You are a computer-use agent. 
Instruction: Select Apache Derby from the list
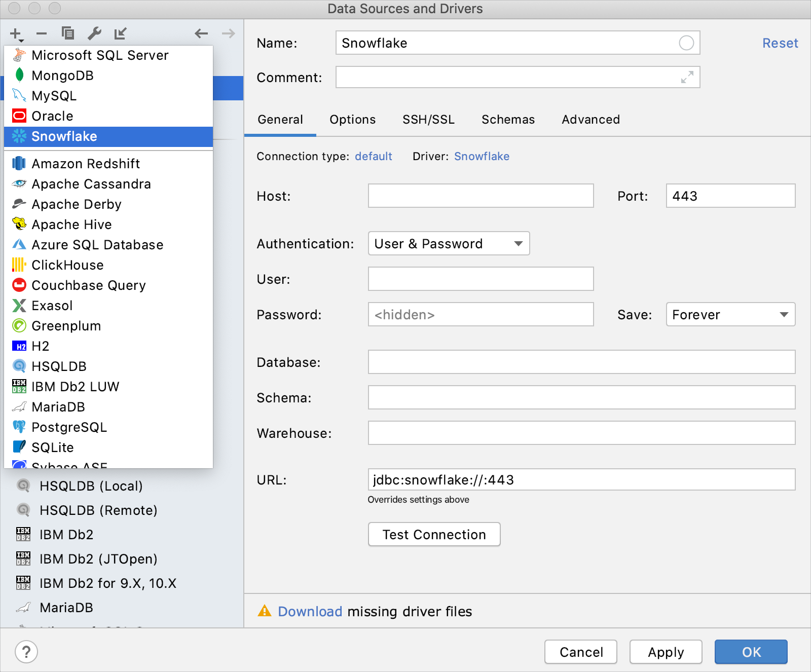click(108, 204)
